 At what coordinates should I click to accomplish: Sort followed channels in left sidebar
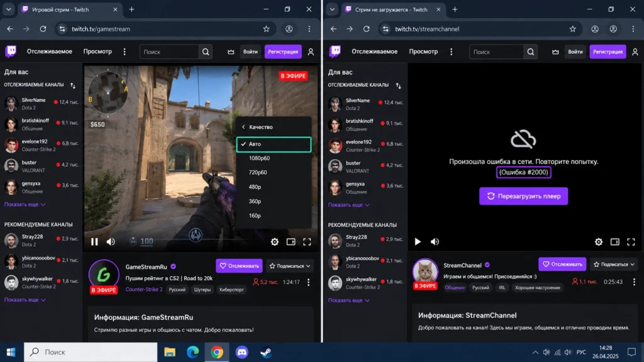coord(73,85)
